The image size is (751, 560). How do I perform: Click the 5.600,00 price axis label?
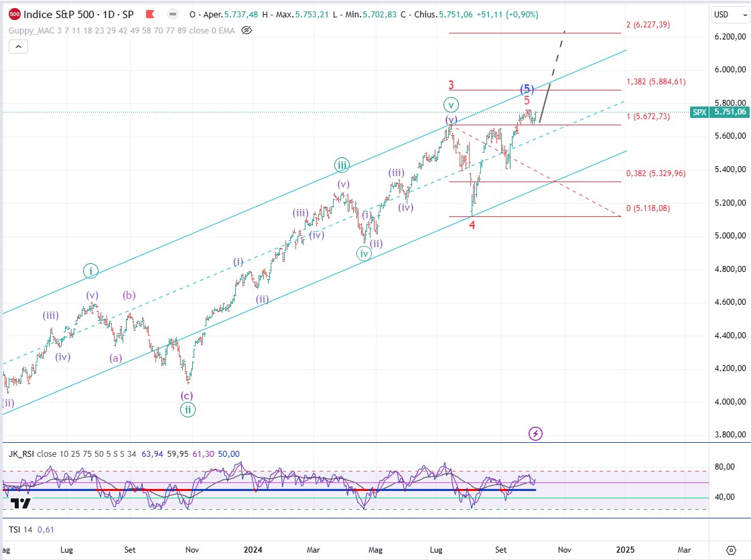pos(730,136)
